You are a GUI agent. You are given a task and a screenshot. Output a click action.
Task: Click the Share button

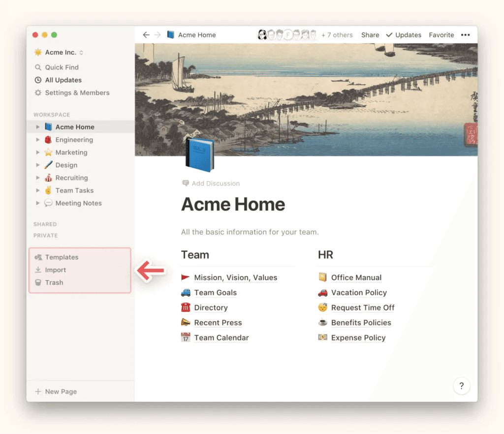370,35
